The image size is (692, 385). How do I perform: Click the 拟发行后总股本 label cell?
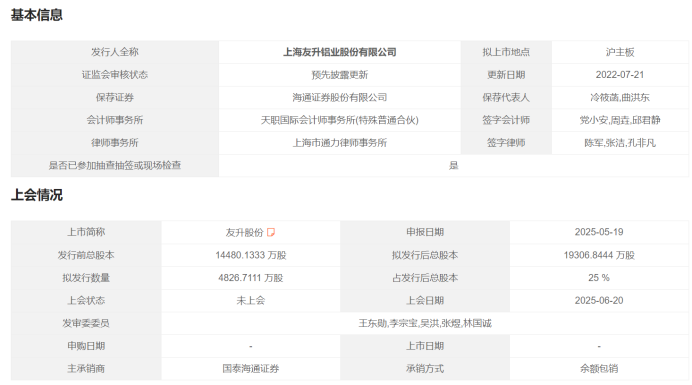coord(425,255)
